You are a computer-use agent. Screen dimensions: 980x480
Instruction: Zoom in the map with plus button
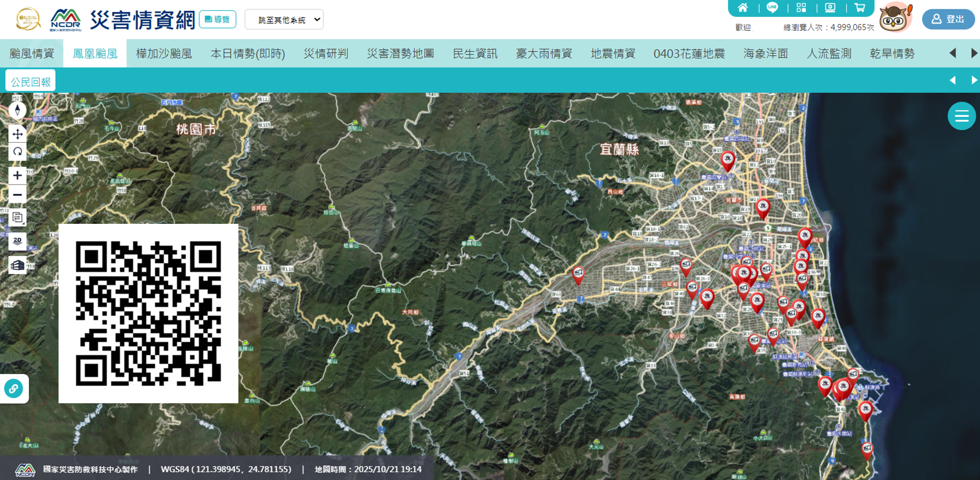(x=17, y=175)
